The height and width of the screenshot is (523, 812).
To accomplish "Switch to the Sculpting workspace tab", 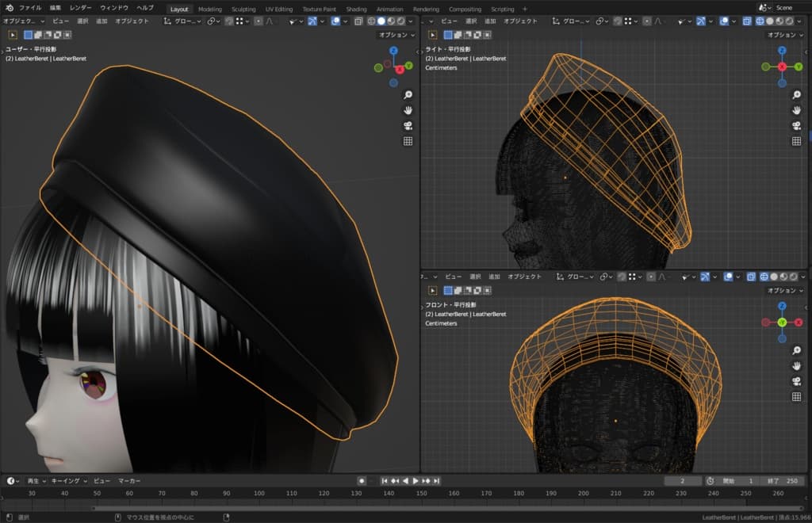I will click(x=243, y=9).
